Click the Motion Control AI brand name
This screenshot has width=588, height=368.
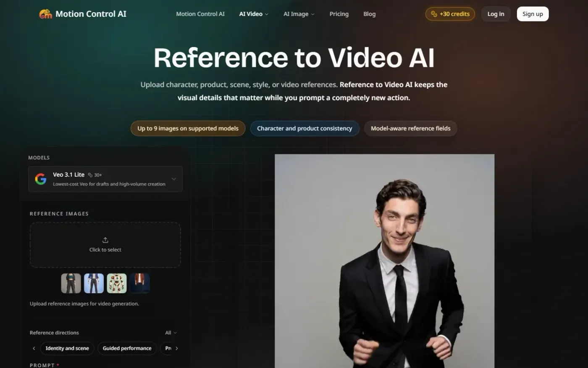91,14
